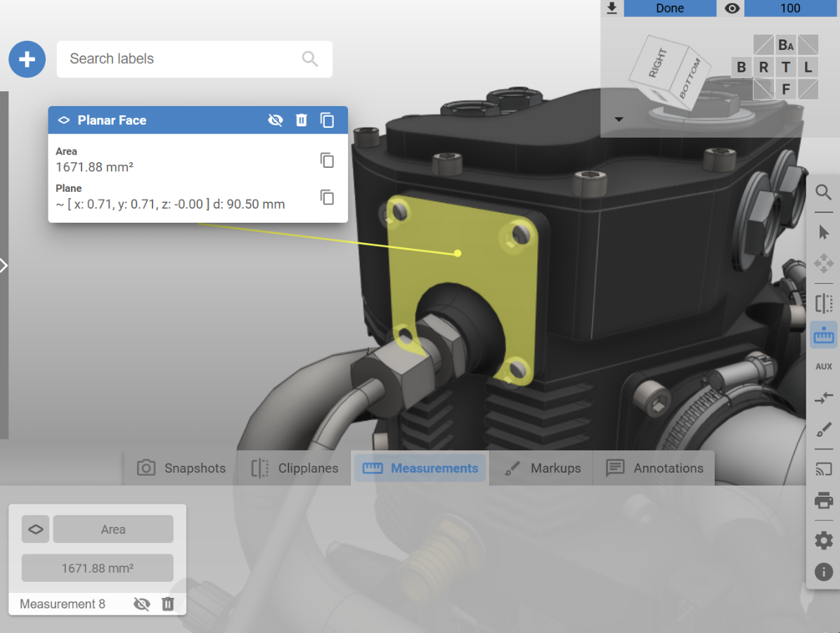840x633 pixels.
Task: Click the info icon
Action: [823, 572]
